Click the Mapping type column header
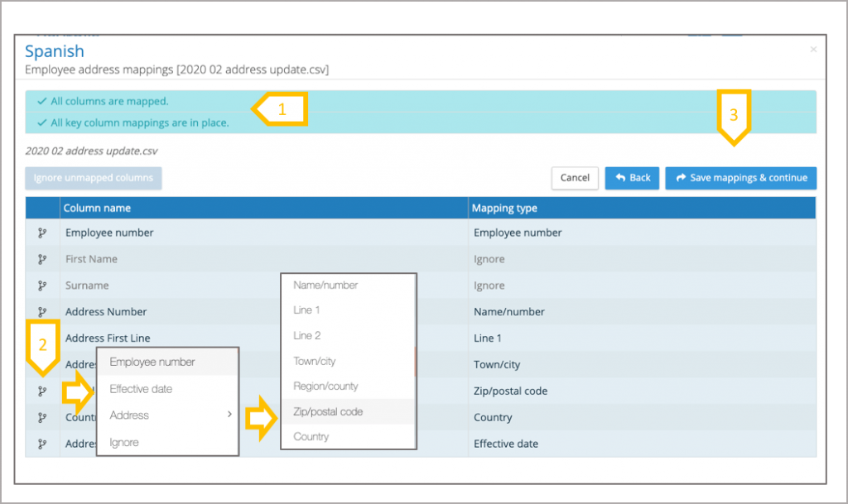Image resolution: width=848 pixels, height=504 pixels. tap(505, 208)
